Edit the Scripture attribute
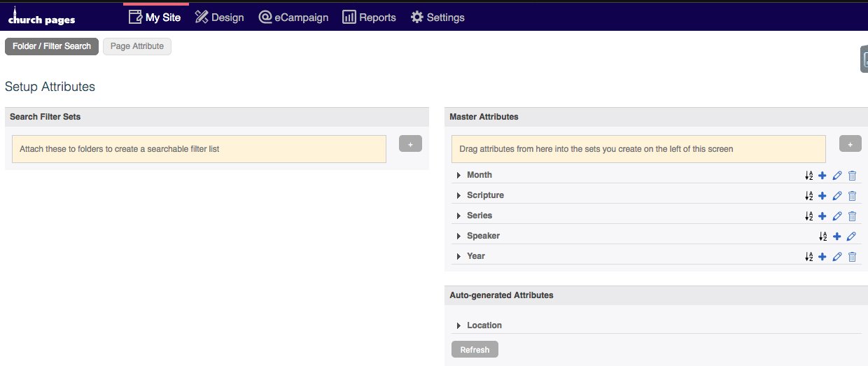The image size is (868, 366). pos(837,196)
